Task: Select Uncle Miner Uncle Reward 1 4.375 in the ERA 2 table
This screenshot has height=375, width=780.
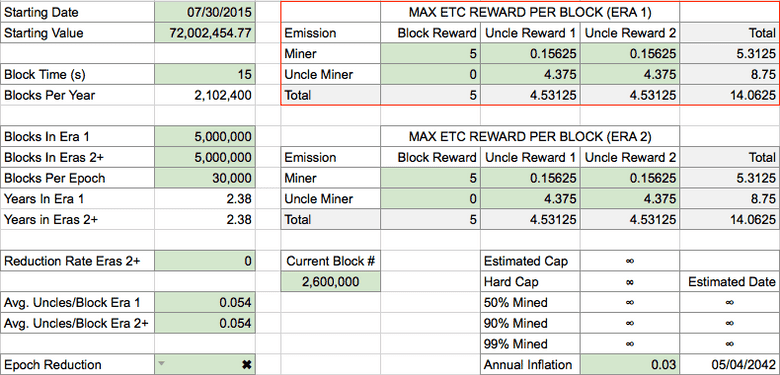Action: 530,198
